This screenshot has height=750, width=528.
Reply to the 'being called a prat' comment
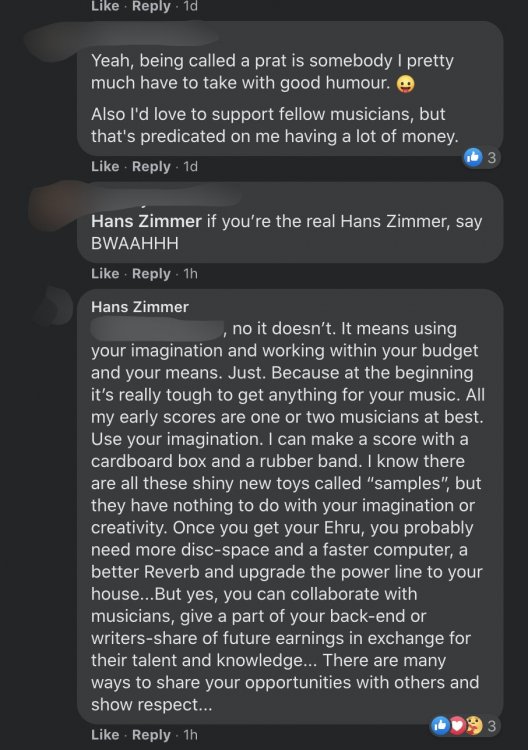[151, 166]
